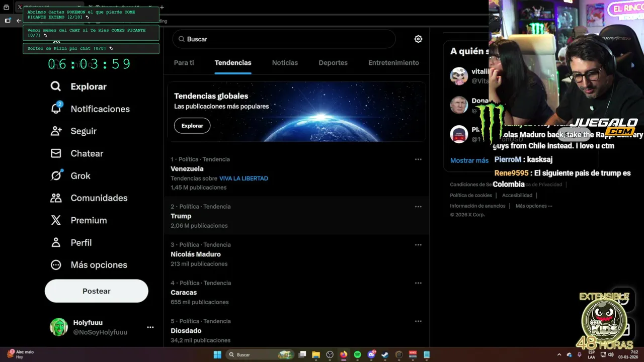Open the volume control in the tray

[612, 354]
